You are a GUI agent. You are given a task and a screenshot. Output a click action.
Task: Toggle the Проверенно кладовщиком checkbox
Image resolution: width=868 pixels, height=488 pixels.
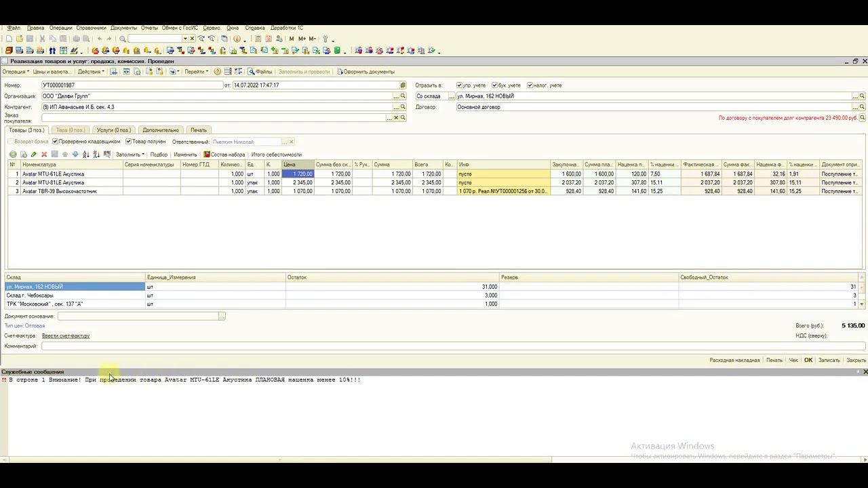(x=56, y=142)
